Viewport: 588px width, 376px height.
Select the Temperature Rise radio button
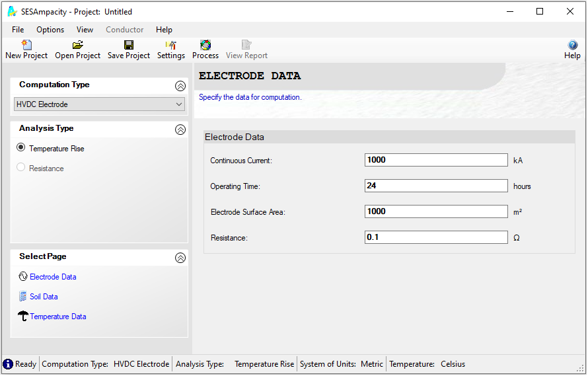click(21, 147)
